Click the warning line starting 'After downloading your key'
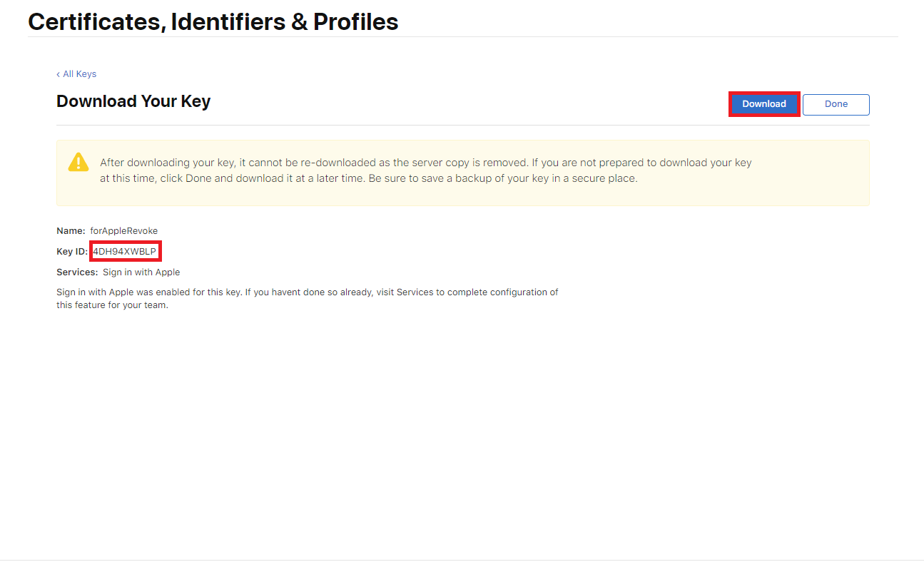 426,163
